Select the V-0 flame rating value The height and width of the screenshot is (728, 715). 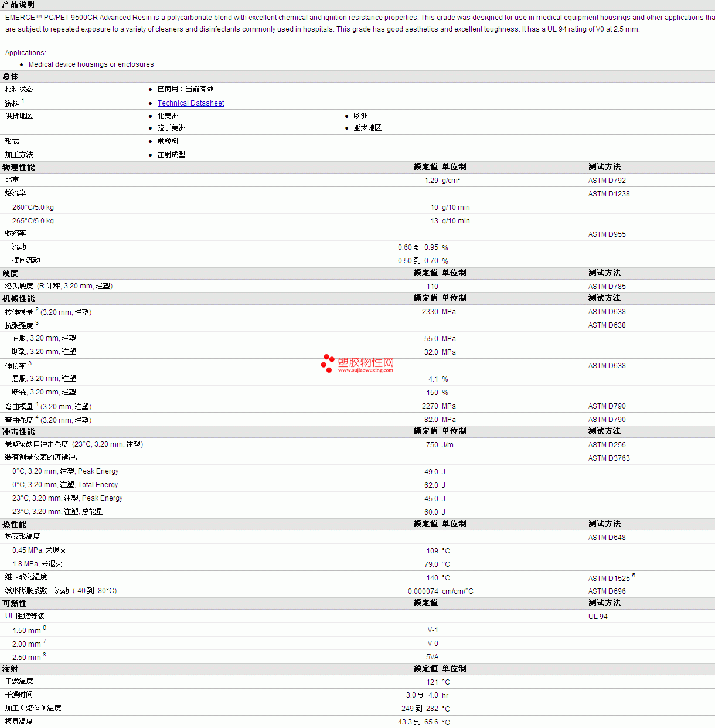tap(433, 644)
